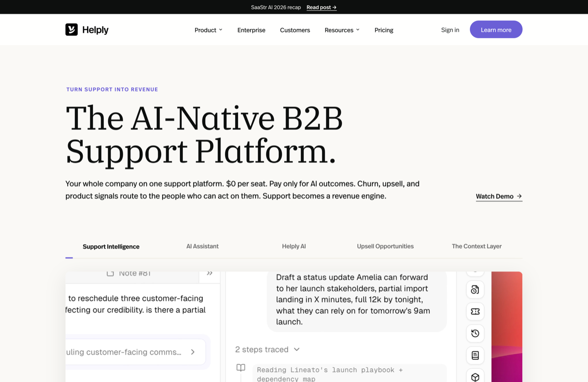Switch to the Upsell Opportunities tab
Viewport: 588px width, 382px height.
click(x=385, y=246)
